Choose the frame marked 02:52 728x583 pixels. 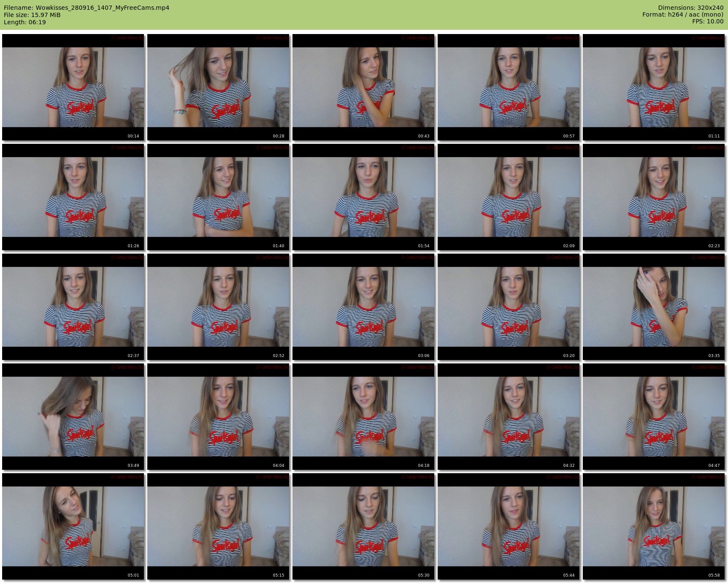[x=218, y=307]
